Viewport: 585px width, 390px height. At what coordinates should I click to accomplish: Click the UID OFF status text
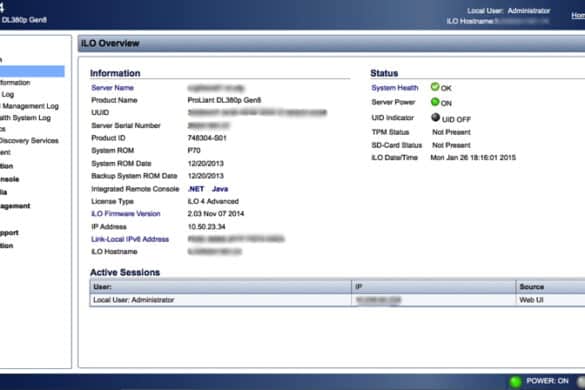tap(456, 119)
